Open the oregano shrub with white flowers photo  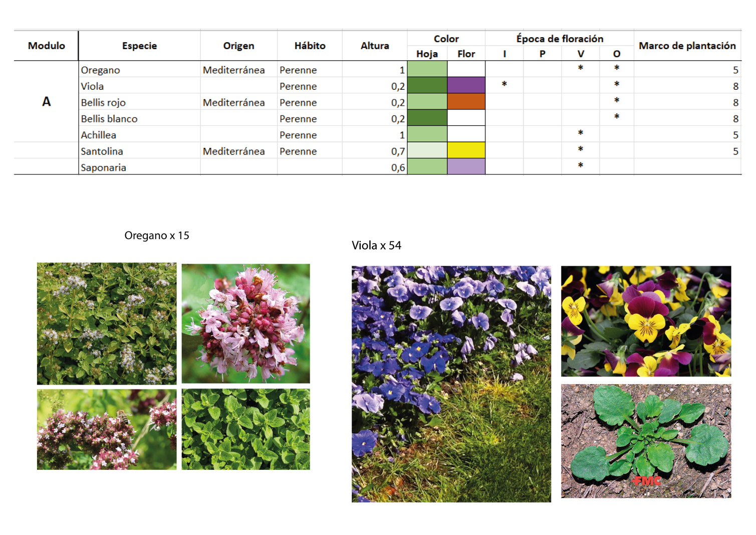tap(107, 323)
